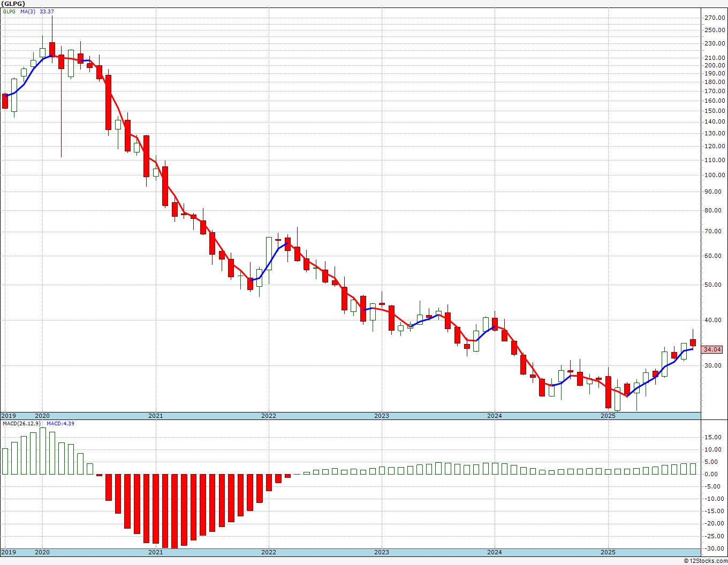This screenshot has width=728, height=565.
Task: Select the MA(3) 33.37 legend label
Action: pyautogui.click(x=37, y=12)
